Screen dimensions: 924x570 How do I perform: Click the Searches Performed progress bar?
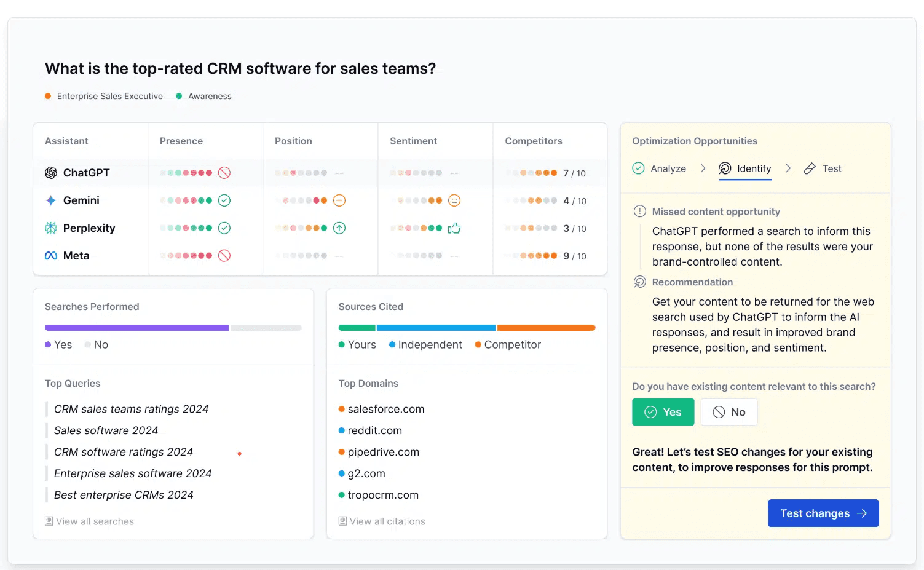point(173,327)
